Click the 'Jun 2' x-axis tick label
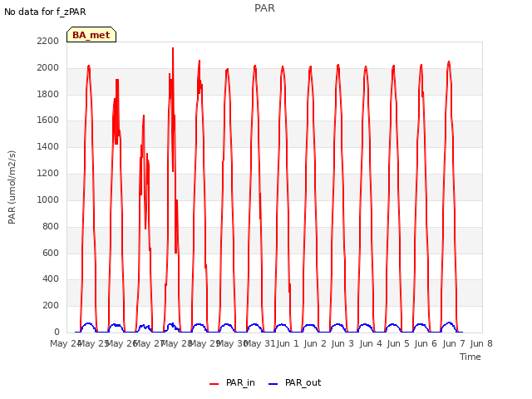 pos(315,343)
